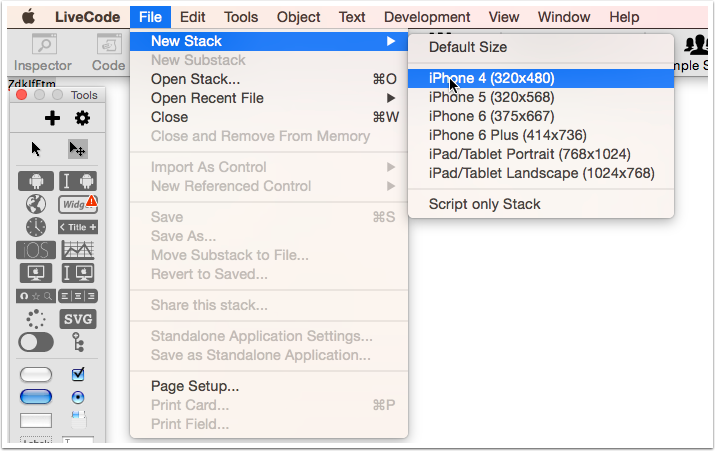Create an iPhone 6 (375x667) stack
Screen dimensions: 715x451
coord(541,116)
